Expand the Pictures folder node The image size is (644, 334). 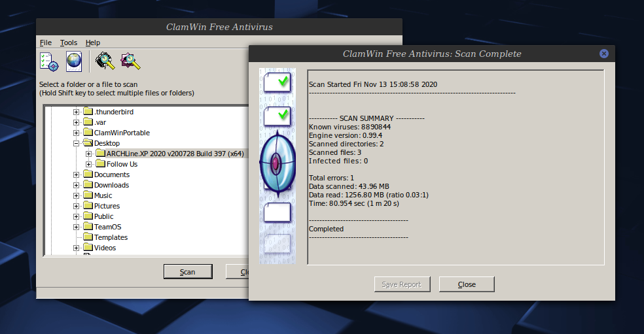pyautogui.click(x=76, y=206)
